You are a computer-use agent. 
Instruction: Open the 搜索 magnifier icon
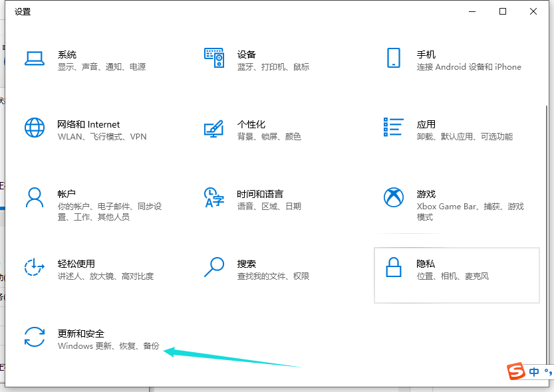point(214,267)
